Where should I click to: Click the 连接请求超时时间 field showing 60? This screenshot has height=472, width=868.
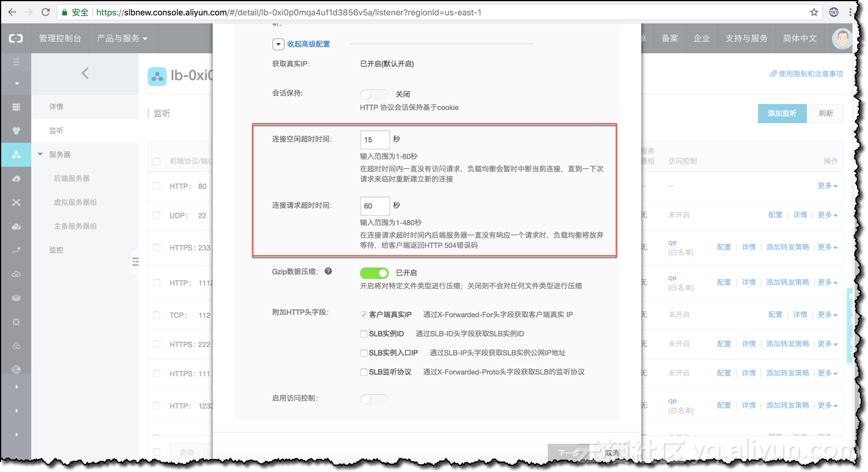(x=375, y=206)
